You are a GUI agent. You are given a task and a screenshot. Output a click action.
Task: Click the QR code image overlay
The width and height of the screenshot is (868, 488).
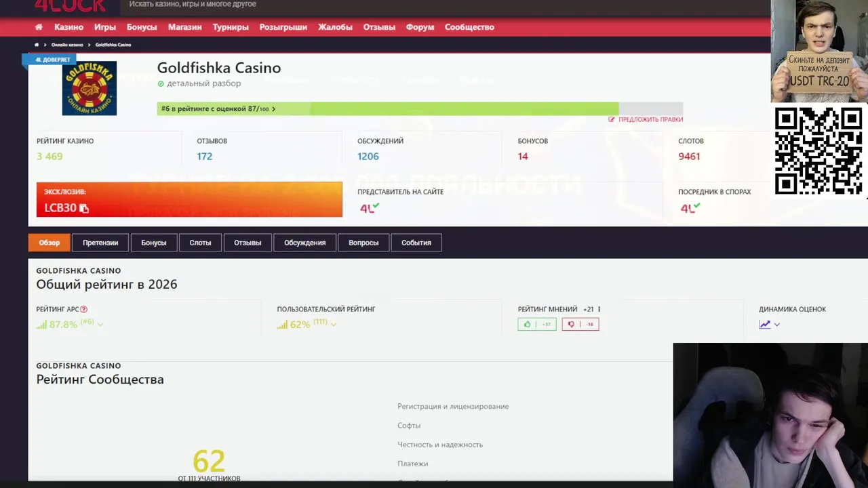tap(818, 150)
